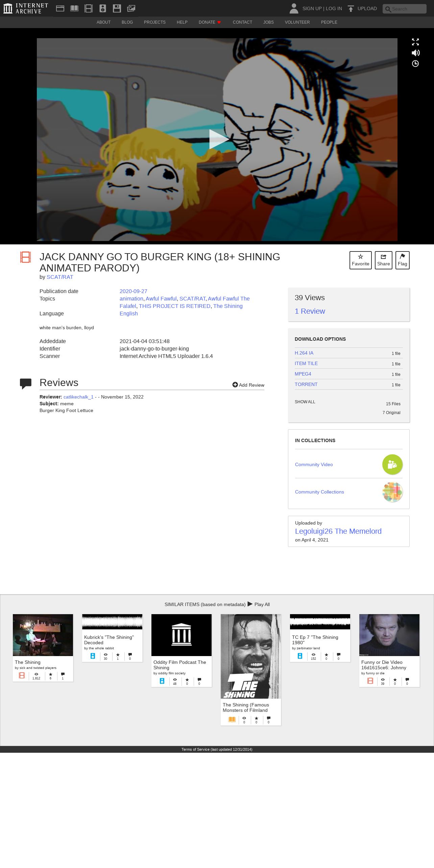Click the Share button
Image resolution: width=434 pixels, height=868 pixels.
[384, 260]
